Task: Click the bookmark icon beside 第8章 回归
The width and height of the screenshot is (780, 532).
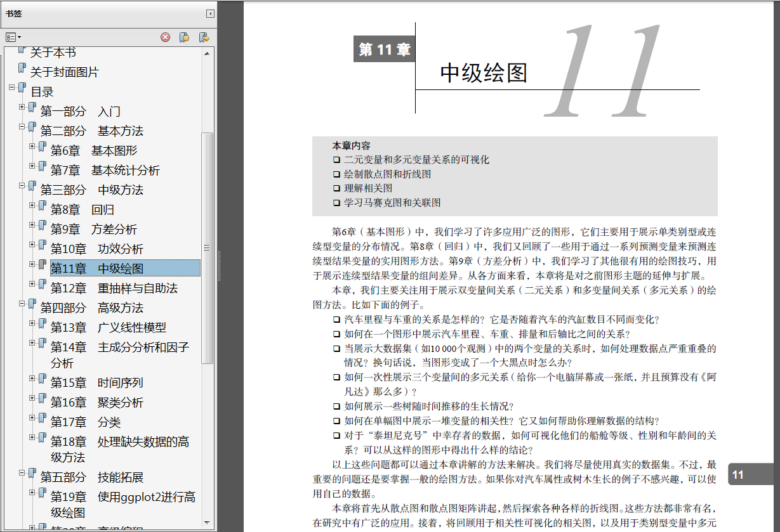Action: coord(43,206)
